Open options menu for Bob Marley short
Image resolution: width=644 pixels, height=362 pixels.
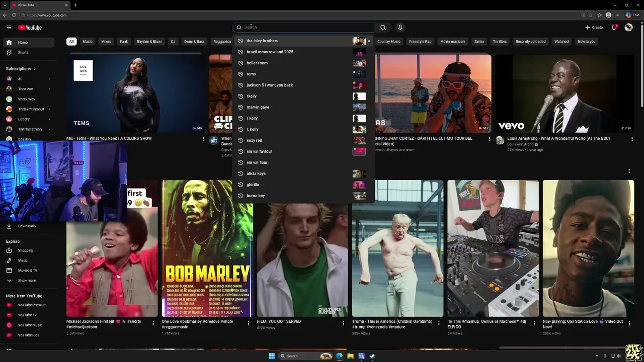(248, 323)
